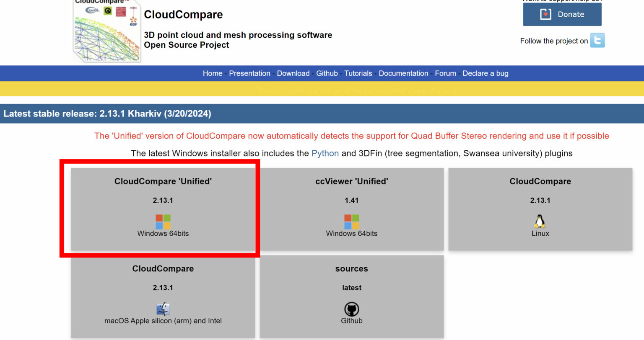The height and width of the screenshot is (340, 644).
Task: Open the Github link in the navigation bar
Action: click(327, 73)
